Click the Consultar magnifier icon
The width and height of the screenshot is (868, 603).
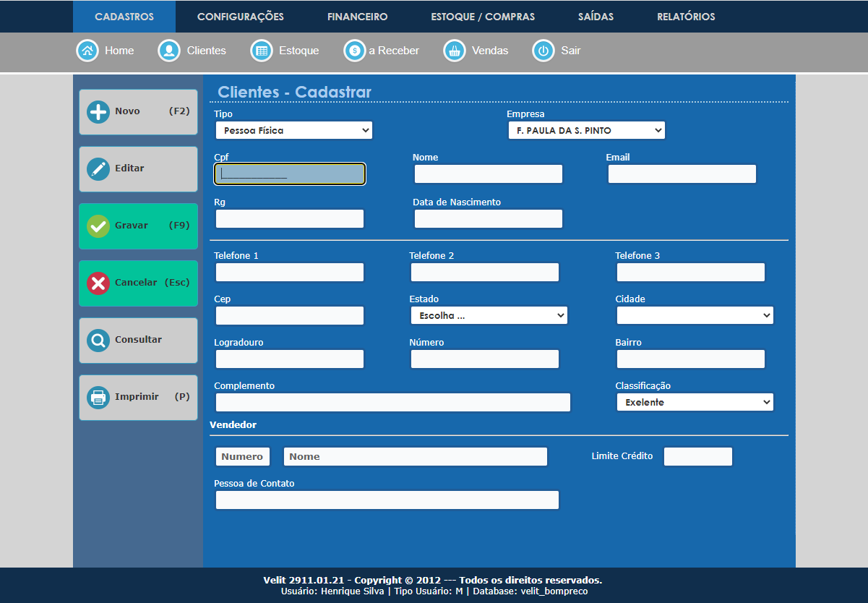(98, 340)
